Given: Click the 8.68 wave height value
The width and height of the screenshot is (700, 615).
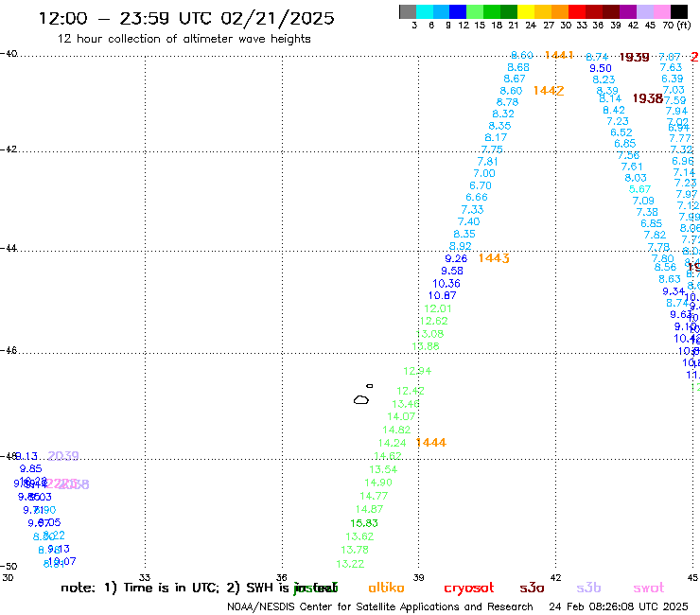Looking at the screenshot, I should coord(518,67).
